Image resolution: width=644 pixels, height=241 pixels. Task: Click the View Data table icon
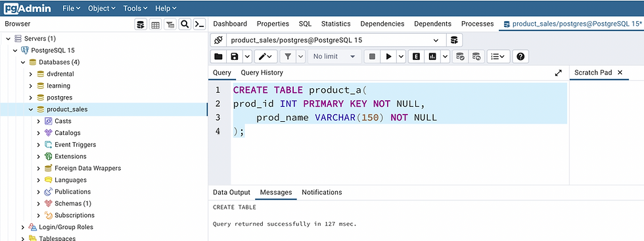point(155,24)
